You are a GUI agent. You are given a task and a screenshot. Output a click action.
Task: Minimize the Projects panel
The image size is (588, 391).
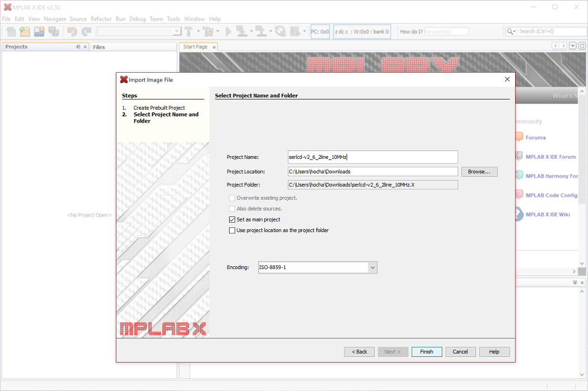pyautogui.click(x=78, y=47)
